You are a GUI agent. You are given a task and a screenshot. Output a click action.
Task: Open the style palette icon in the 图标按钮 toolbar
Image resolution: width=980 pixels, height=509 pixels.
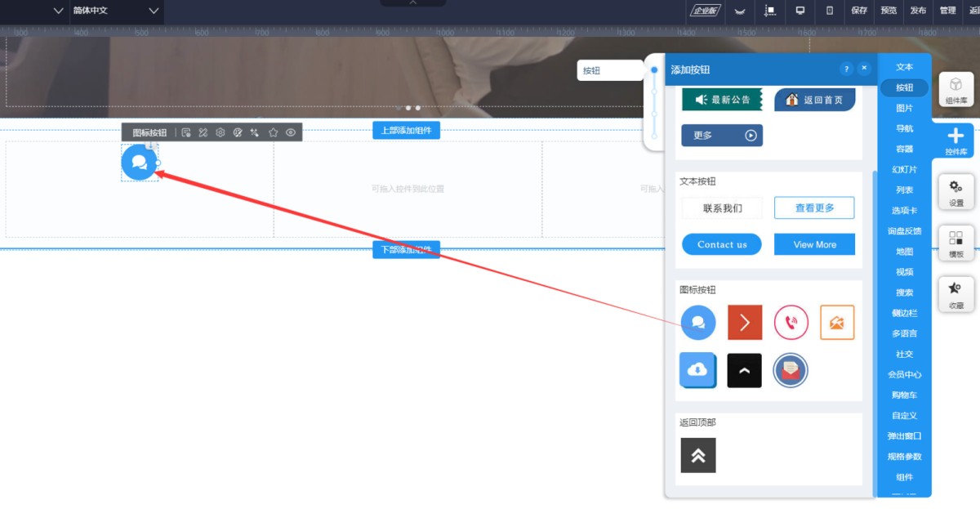(x=238, y=132)
